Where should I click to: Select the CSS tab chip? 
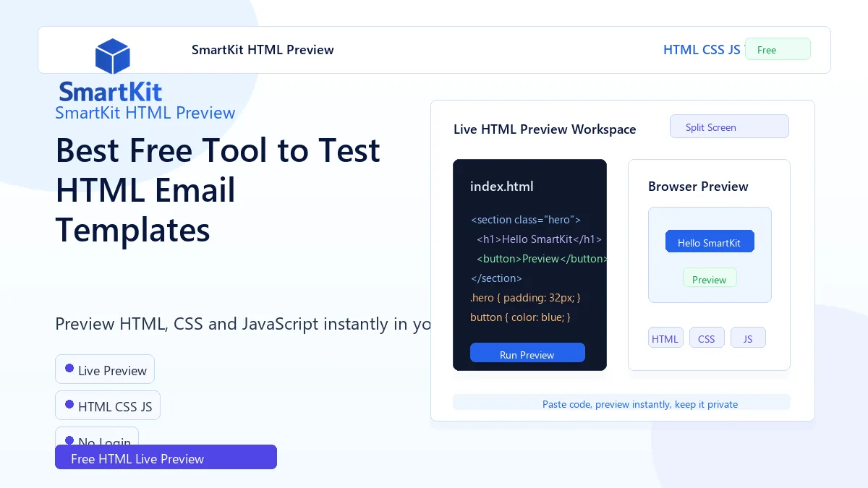click(x=707, y=338)
